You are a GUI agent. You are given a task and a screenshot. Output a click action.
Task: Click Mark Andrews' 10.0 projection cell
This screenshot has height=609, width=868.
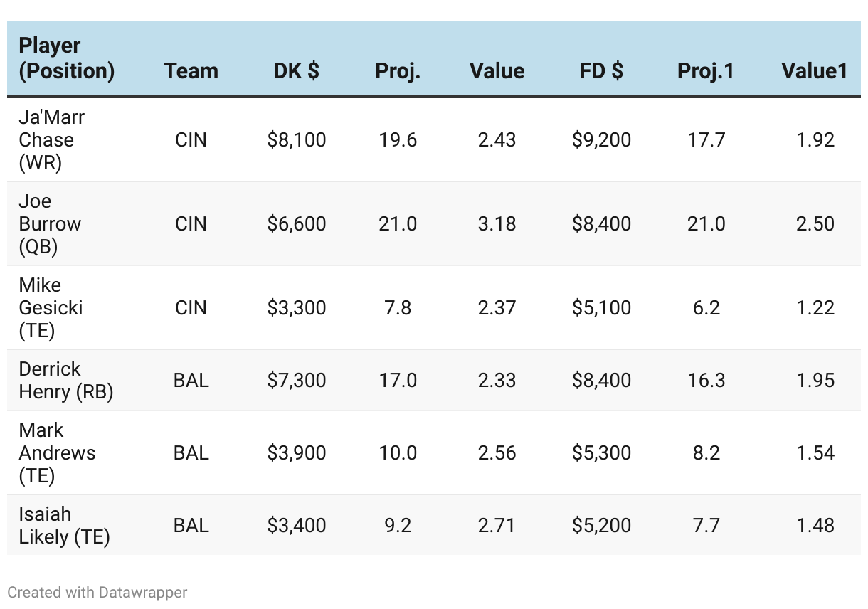click(398, 452)
